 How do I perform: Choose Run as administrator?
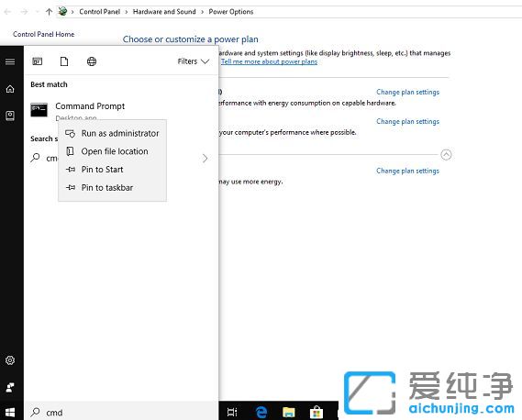coord(112,133)
